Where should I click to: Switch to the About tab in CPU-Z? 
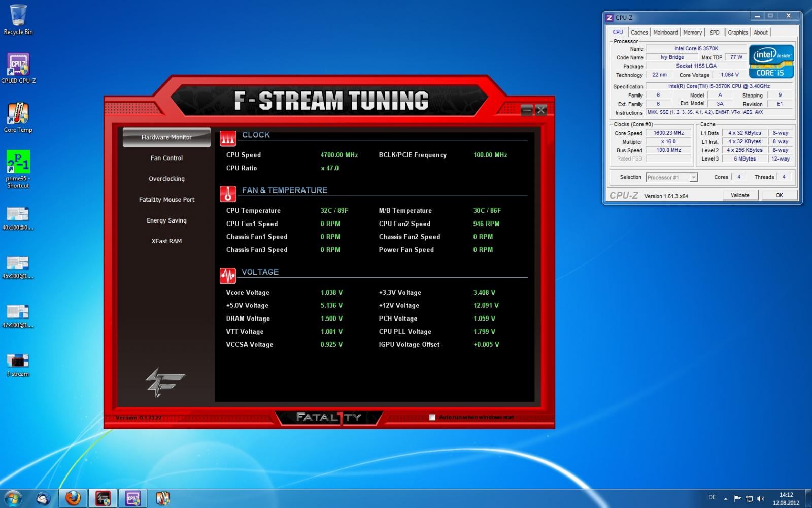click(x=760, y=33)
